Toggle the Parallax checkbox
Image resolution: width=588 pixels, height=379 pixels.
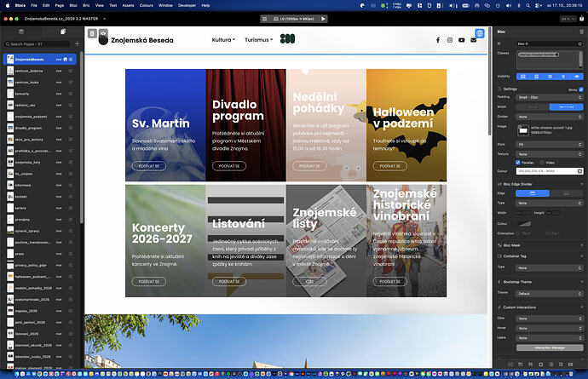[518, 163]
